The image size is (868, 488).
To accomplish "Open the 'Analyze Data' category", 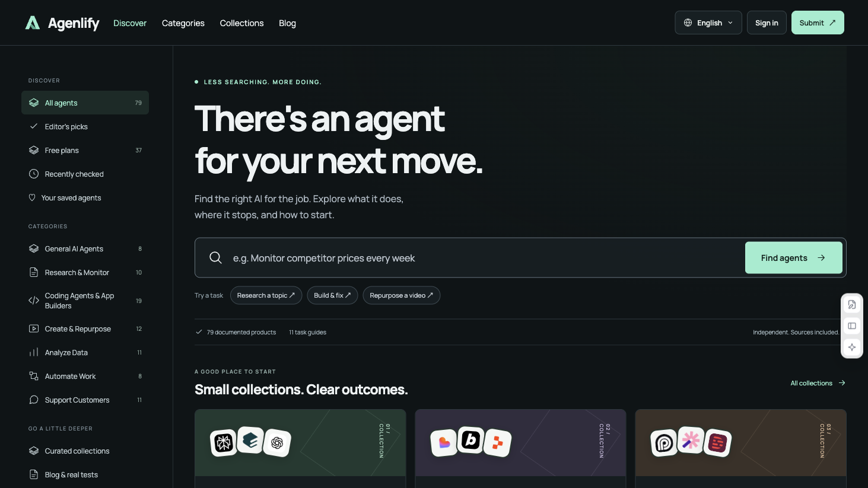I will click(x=85, y=352).
